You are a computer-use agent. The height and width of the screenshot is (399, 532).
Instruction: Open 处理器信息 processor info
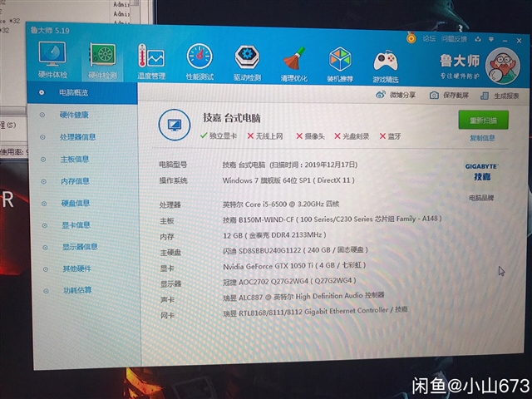pyautogui.click(x=77, y=137)
